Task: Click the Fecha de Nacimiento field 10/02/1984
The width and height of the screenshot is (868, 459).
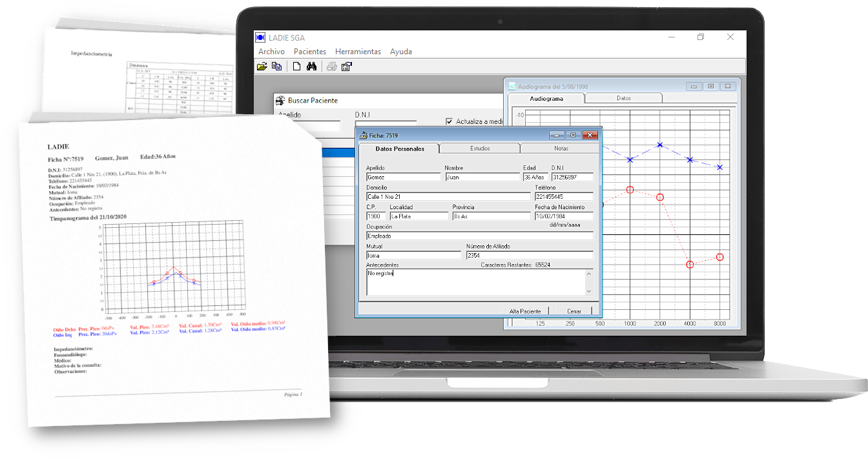Action: 564,216
